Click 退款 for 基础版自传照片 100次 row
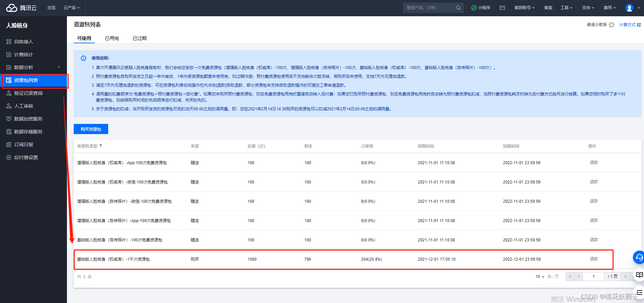 (594, 240)
